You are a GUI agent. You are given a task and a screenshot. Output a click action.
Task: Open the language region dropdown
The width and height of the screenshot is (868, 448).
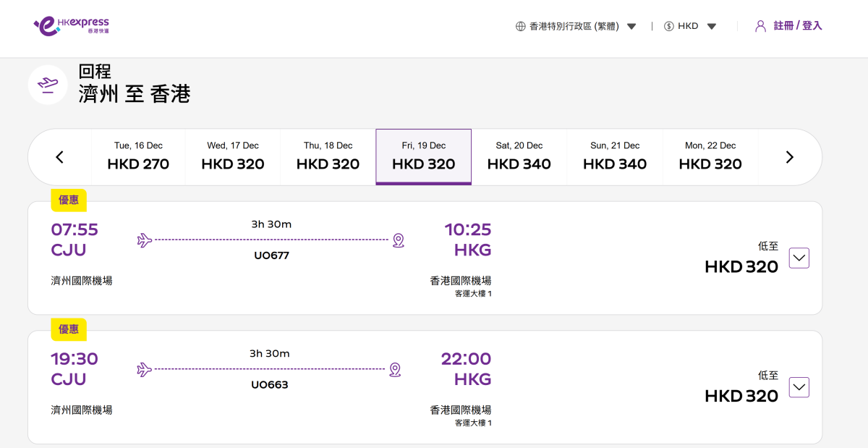pos(631,27)
